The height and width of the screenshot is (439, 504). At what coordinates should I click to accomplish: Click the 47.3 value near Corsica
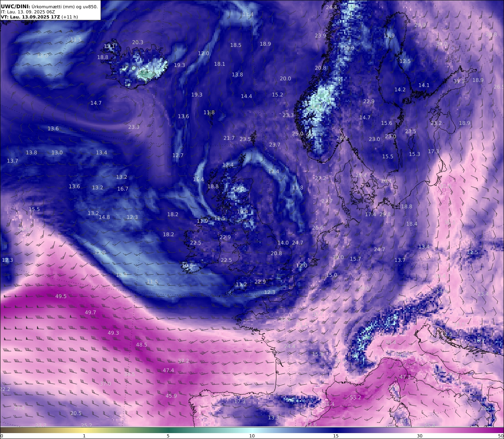pyautogui.click(x=405, y=377)
